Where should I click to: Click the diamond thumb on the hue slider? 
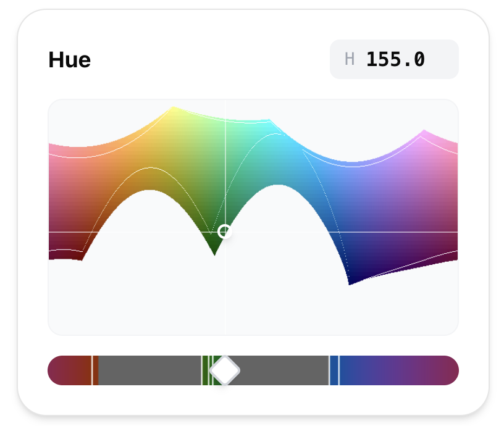tap(225, 370)
